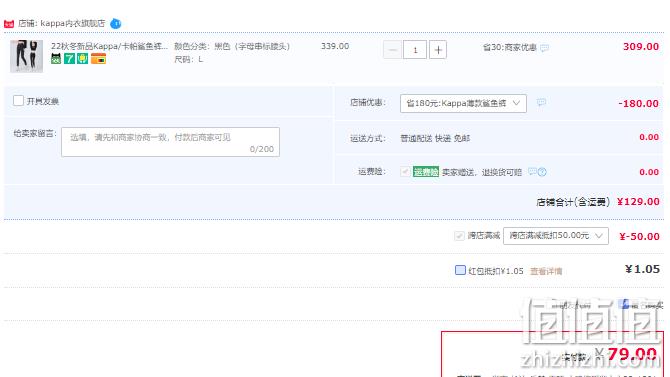The width and height of the screenshot is (670, 377).
Task: Click the 普通配送 快递 免邮 shipping text
Action: (435, 138)
